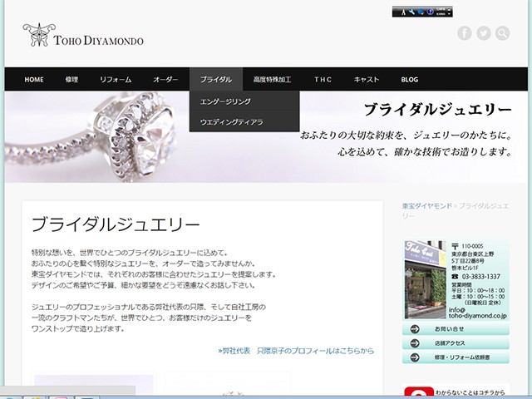Click the お問い合せ button
This screenshot has height=399, width=532.
coord(456,329)
